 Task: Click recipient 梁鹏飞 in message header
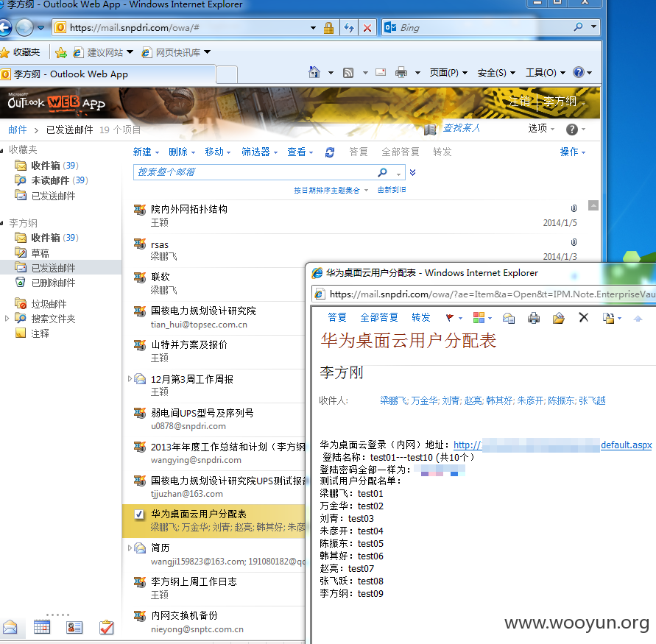pos(393,400)
